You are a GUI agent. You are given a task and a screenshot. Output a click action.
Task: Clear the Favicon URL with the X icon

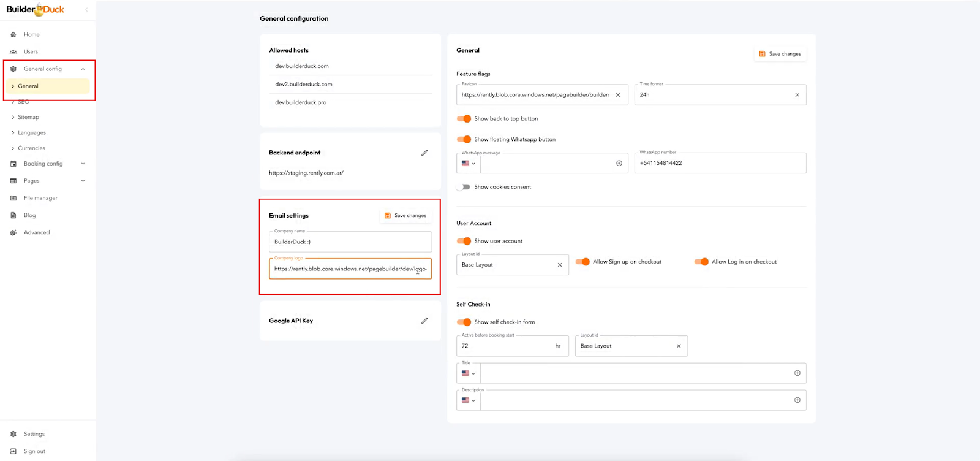(x=618, y=95)
